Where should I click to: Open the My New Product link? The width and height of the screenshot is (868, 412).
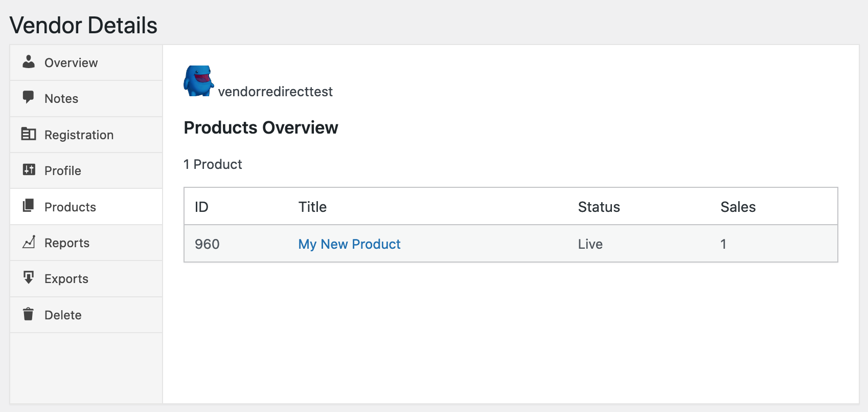tap(349, 244)
